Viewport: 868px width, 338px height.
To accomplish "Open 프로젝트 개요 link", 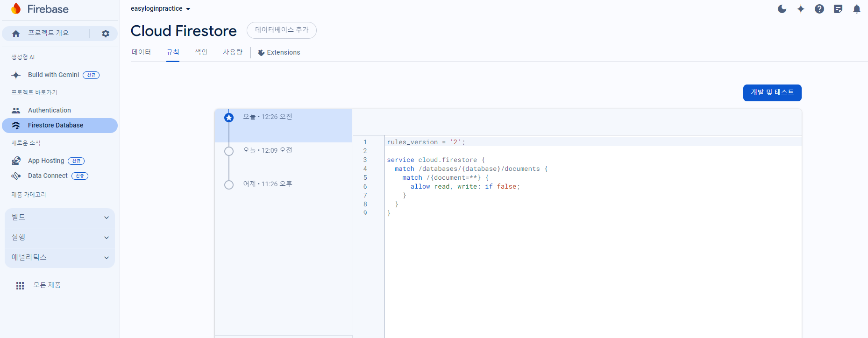I will point(48,33).
